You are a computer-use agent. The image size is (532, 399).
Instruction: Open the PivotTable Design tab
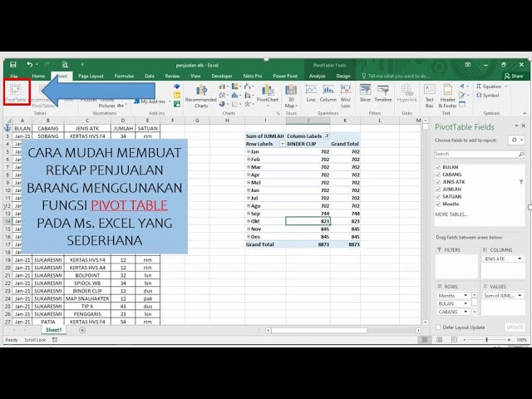coord(343,76)
